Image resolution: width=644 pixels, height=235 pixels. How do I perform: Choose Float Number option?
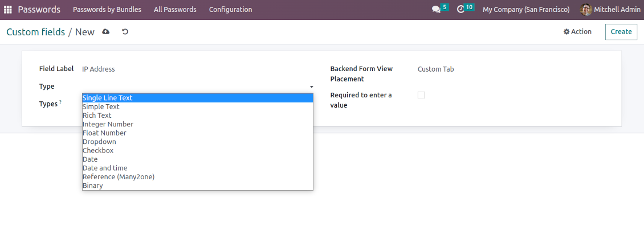[x=198, y=133]
